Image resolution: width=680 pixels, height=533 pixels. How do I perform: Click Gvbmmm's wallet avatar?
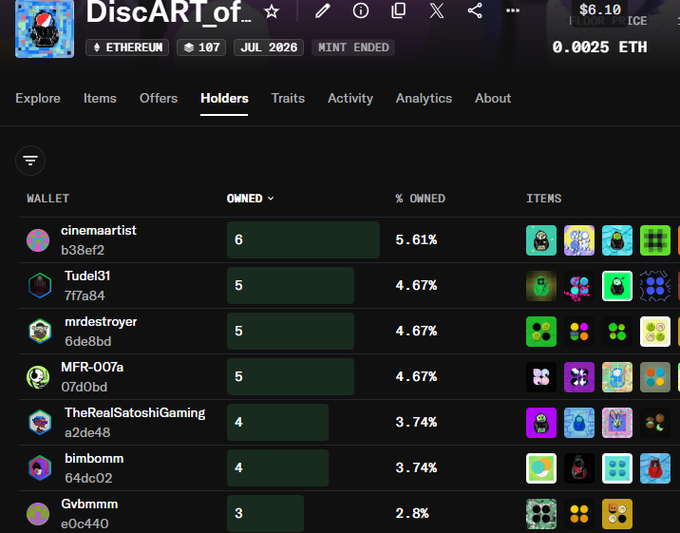(38, 514)
